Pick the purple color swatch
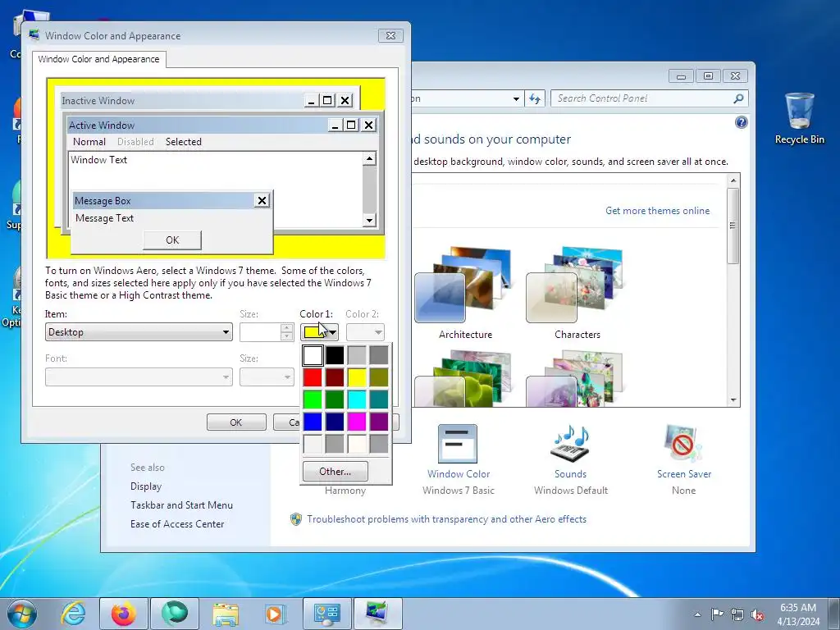Screen dimensions: 840x630 tap(379, 422)
